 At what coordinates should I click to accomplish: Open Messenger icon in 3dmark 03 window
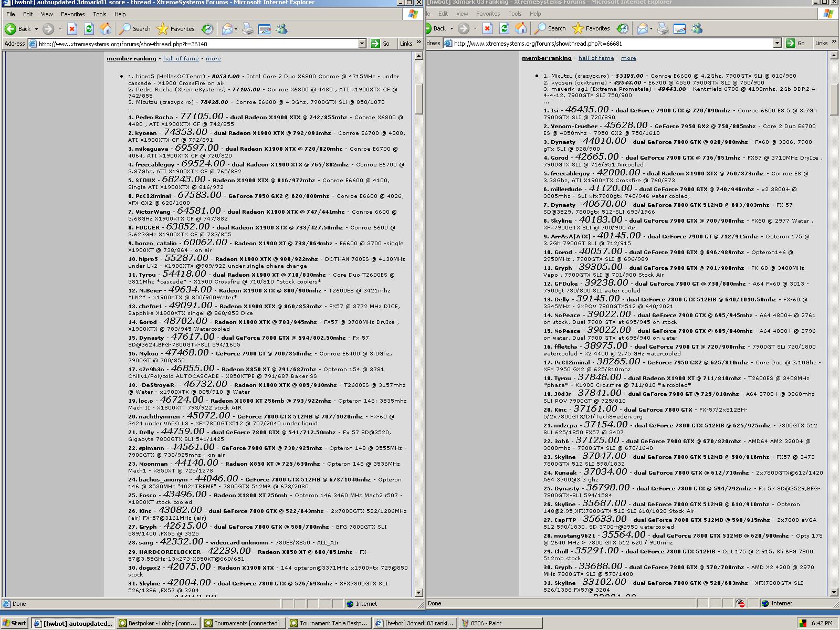697,28
